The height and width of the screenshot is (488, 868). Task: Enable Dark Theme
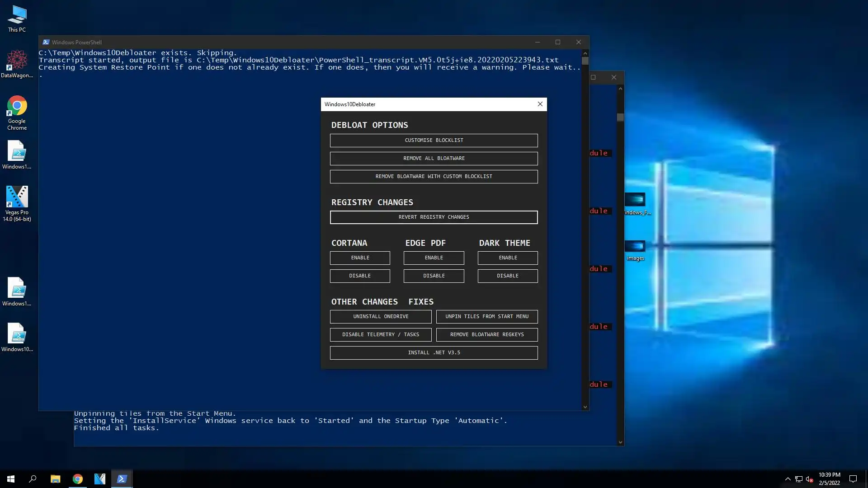[508, 258]
